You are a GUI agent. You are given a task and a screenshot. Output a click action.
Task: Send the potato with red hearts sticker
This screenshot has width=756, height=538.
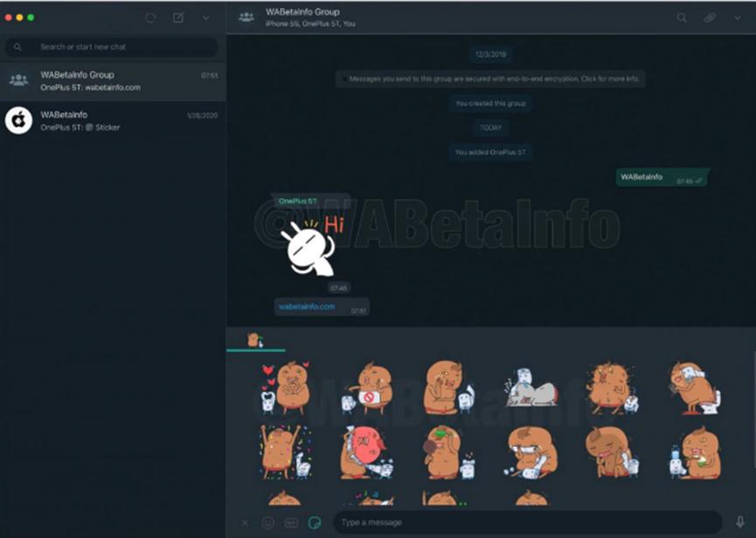(x=282, y=388)
